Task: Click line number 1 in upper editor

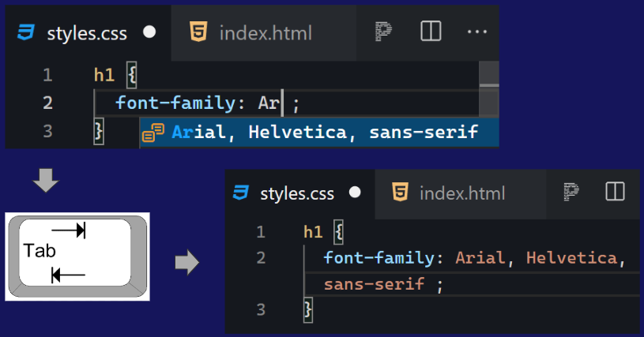Action: [47, 75]
